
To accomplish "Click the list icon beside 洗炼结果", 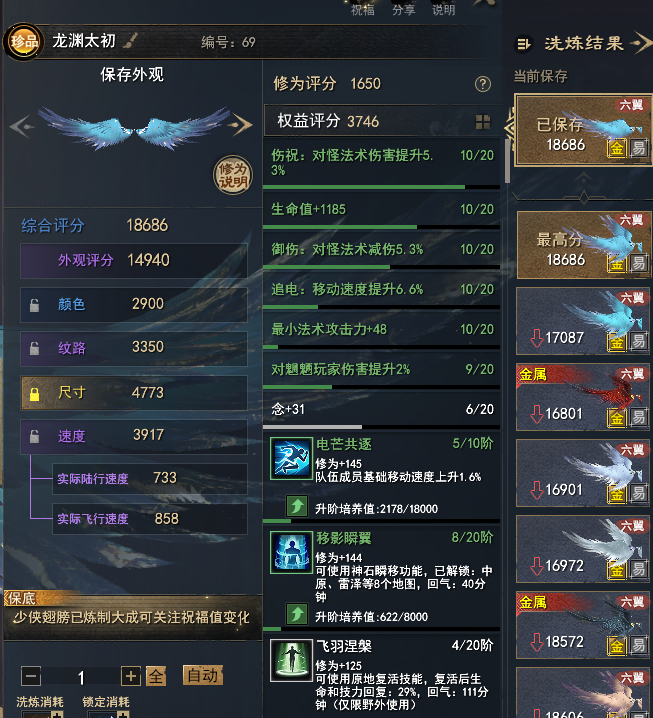I will pyautogui.click(x=523, y=44).
